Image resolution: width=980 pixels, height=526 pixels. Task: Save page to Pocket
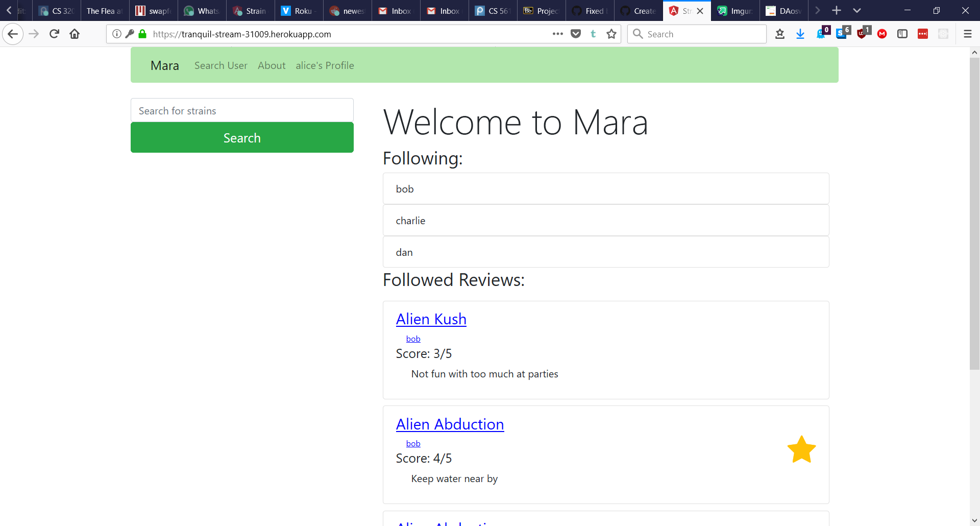coord(576,34)
